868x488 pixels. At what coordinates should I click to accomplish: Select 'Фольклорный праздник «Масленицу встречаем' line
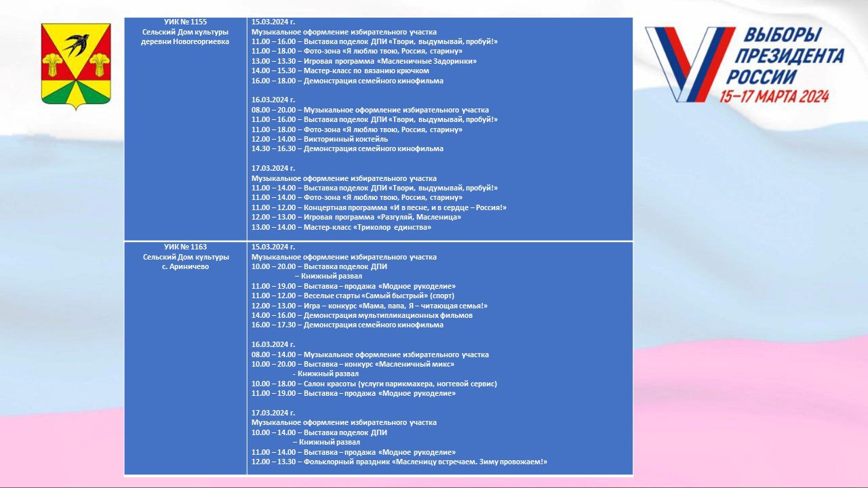coord(399,462)
